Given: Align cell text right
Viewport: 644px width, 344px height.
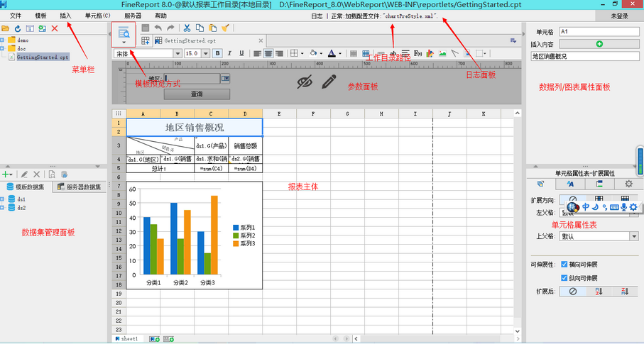Looking at the screenshot, I should (280, 53).
